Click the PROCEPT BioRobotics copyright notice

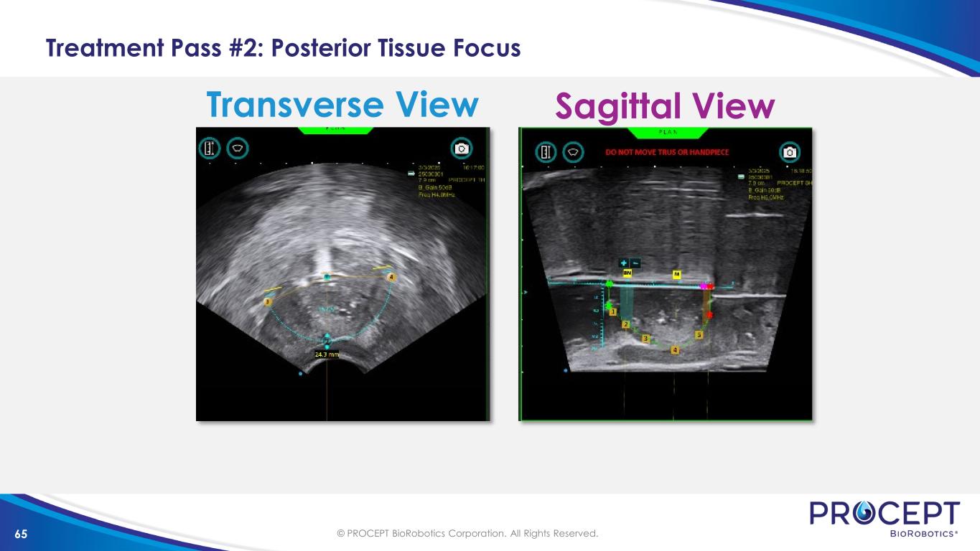point(467,534)
